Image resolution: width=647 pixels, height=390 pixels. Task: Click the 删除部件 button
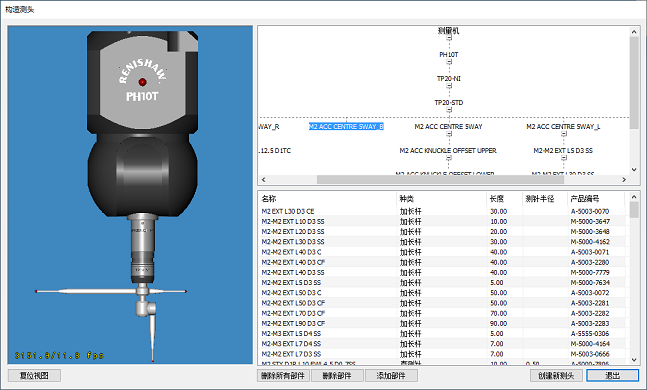[x=337, y=376]
